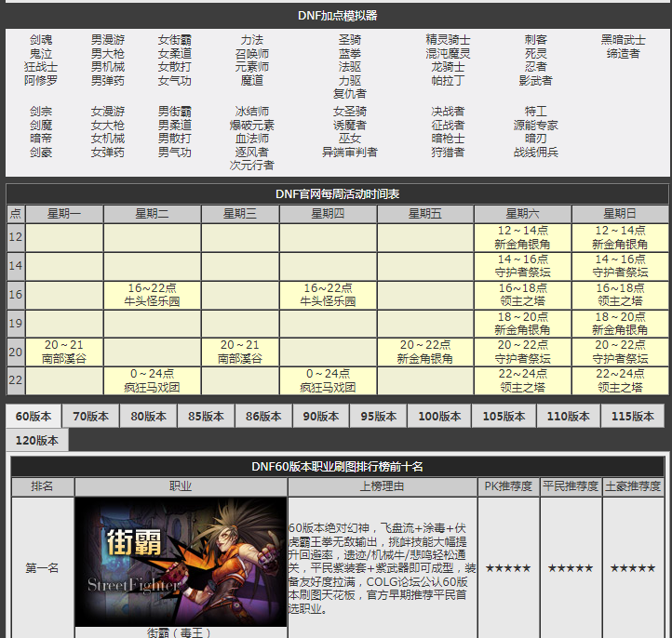Click the 星期五 新金角银角 schedule cell

click(x=424, y=352)
